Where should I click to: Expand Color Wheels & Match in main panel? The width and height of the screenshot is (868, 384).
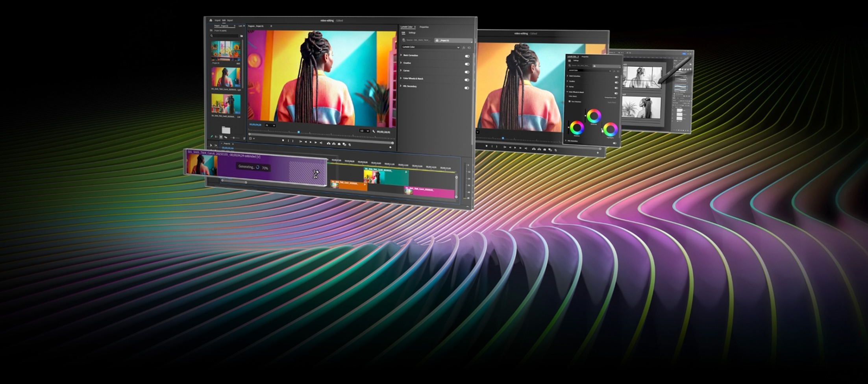tap(401, 78)
